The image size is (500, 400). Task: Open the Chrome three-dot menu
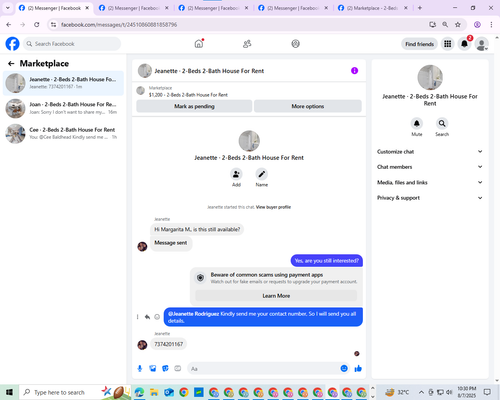pos(491,25)
